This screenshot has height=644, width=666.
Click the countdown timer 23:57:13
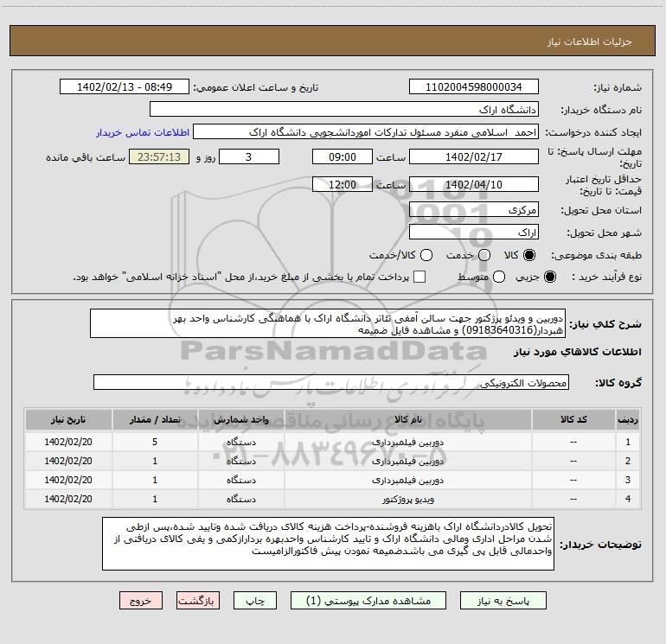coord(159,156)
